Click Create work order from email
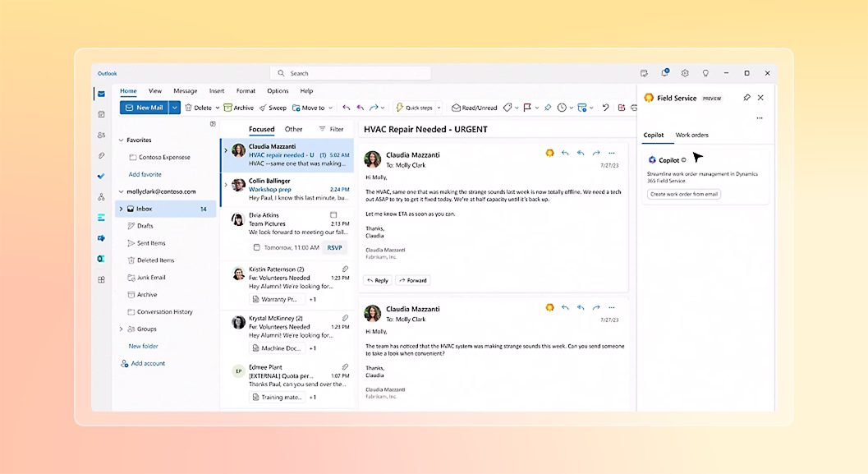Image resolution: width=868 pixels, height=474 pixels. tap(684, 195)
